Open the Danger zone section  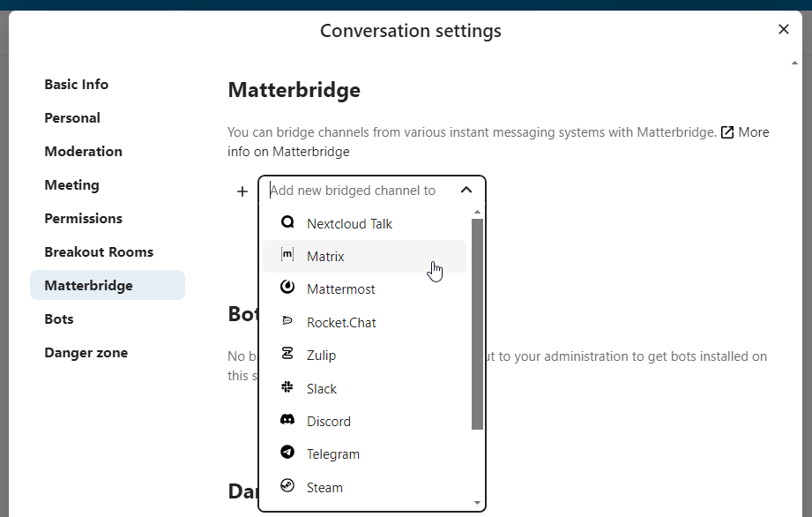[x=86, y=353]
